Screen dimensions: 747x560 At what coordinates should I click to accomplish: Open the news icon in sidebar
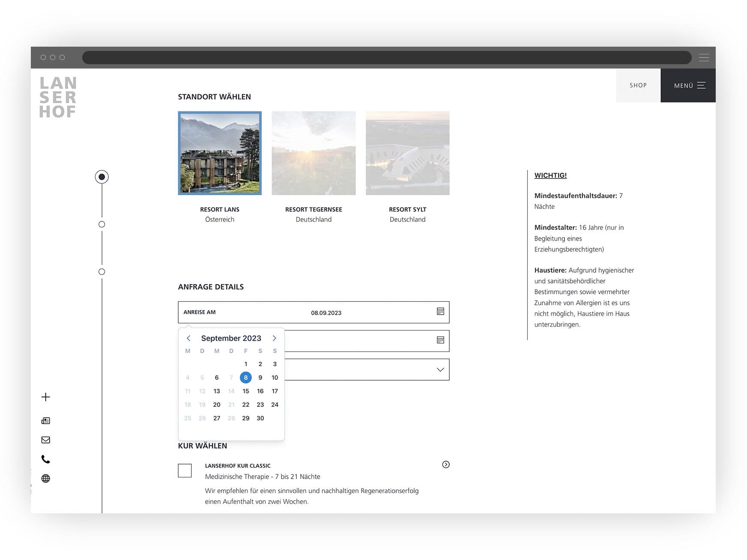[x=45, y=421]
